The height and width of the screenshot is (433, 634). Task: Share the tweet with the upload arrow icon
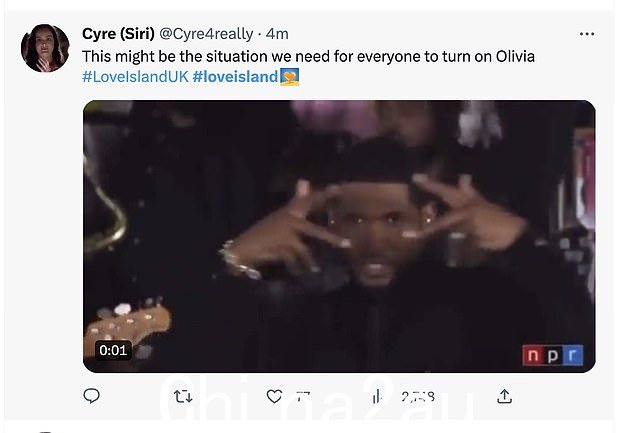pos(504,396)
